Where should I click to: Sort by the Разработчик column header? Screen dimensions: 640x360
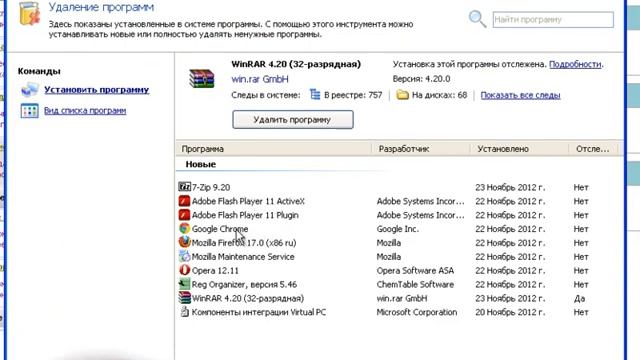(x=421, y=149)
